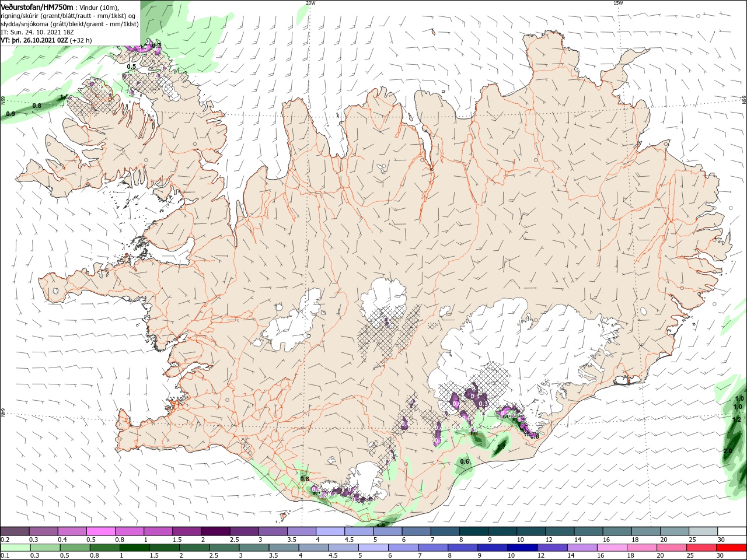Click the 1.2 precipitation value at the east edge
747x560 pixels.
click(736, 419)
